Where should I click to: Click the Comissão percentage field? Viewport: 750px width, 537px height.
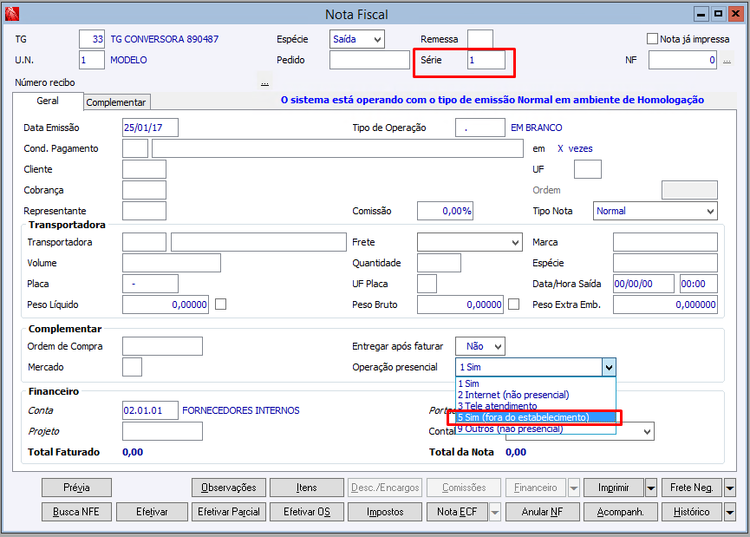click(445, 211)
